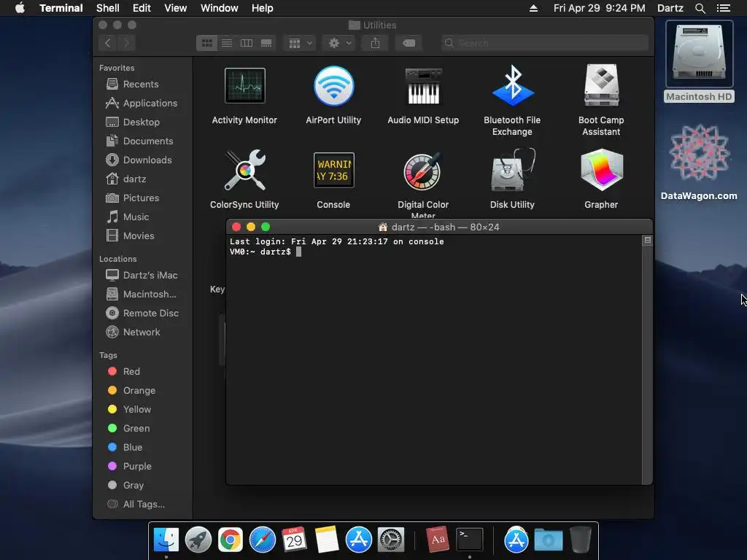Click Finder back navigation button
The width and height of the screenshot is (747, 560).
108,43
